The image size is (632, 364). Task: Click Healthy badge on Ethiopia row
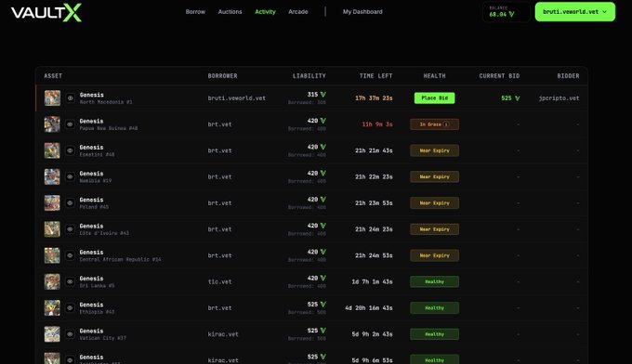pos(435,308)
